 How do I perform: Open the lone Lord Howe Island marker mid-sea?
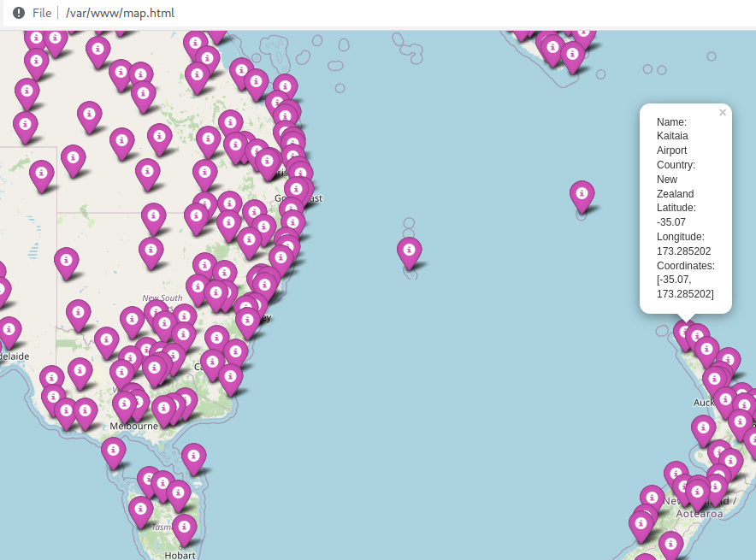(410, 253)
